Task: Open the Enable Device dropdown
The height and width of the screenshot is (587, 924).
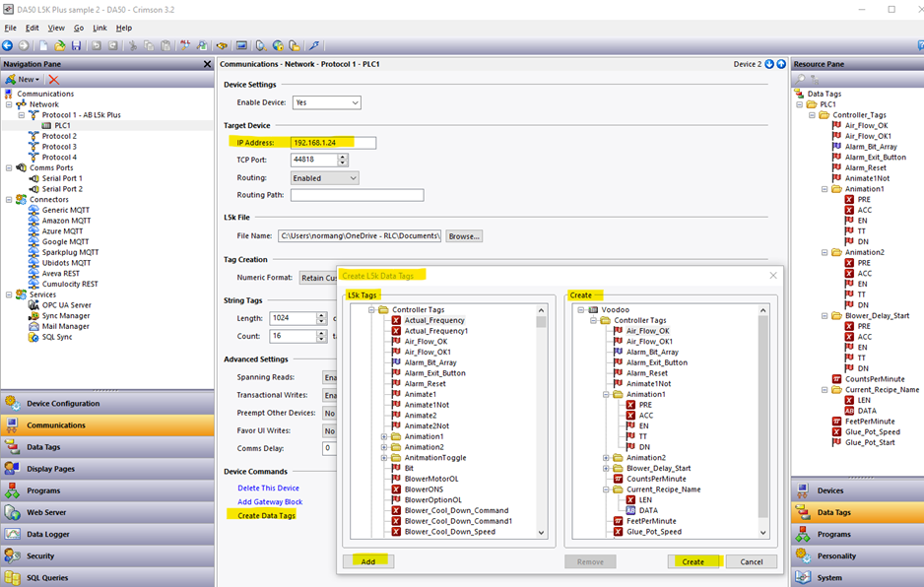Action: pyautogui.click(x=326, y=102)
